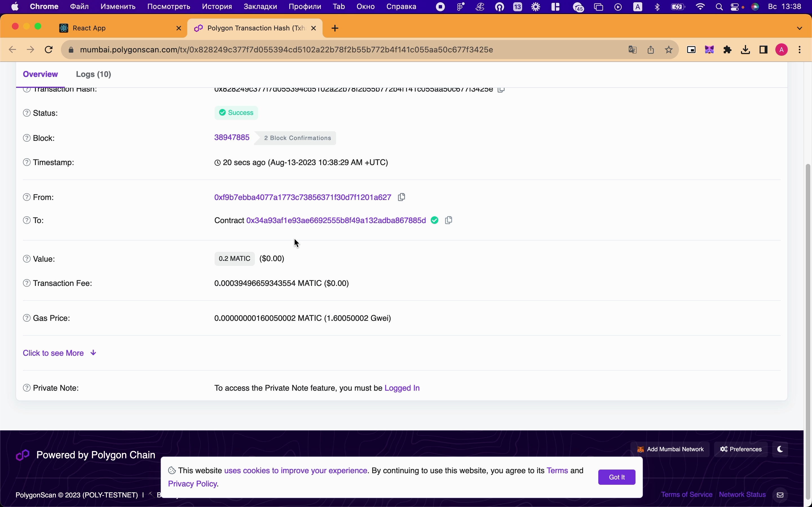The image size is (812, 507).
Task: Click the 'From' address copy icon
Action: (x=401, y=197)
